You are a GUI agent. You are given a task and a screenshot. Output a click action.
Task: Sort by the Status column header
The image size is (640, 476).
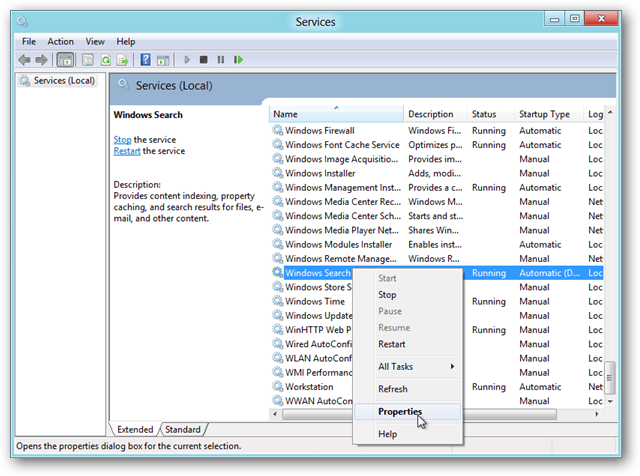[491, 114]
